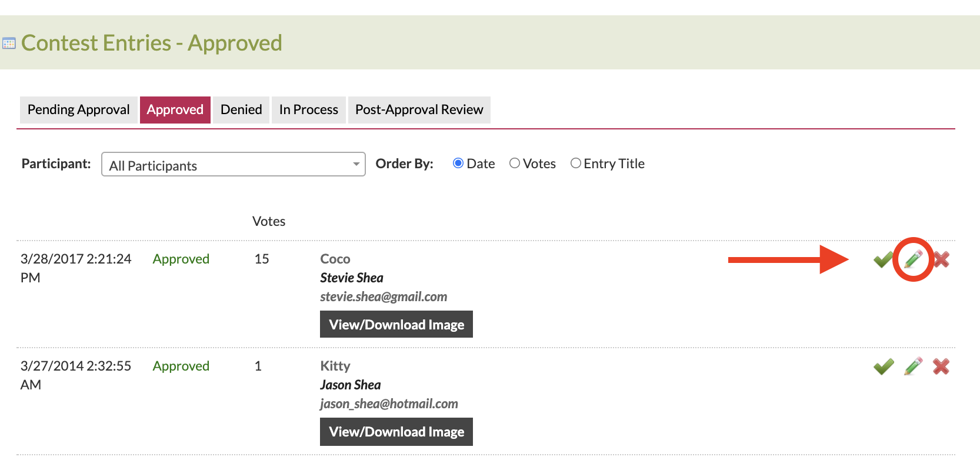
Task: Click View/Download Image for Kitty entry
Action: pos(396,432)
